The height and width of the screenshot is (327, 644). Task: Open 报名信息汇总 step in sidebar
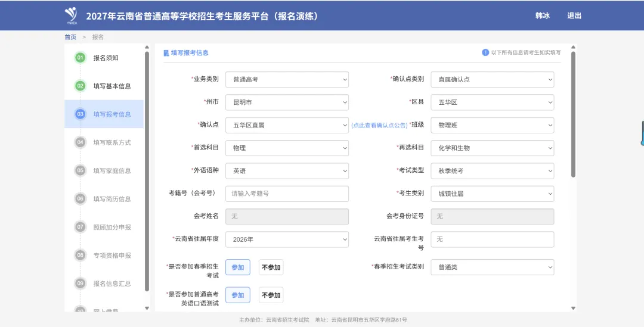(x=112, y=283)
